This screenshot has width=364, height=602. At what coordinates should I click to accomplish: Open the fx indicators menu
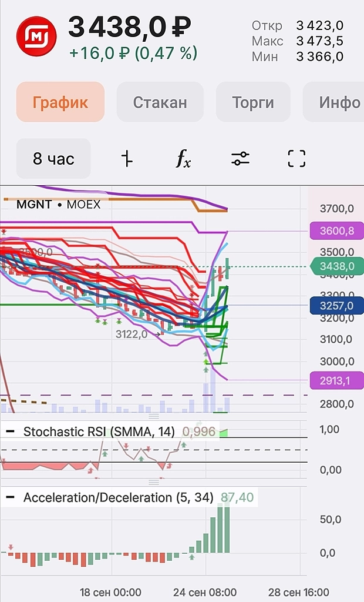(x=183, y=159)
